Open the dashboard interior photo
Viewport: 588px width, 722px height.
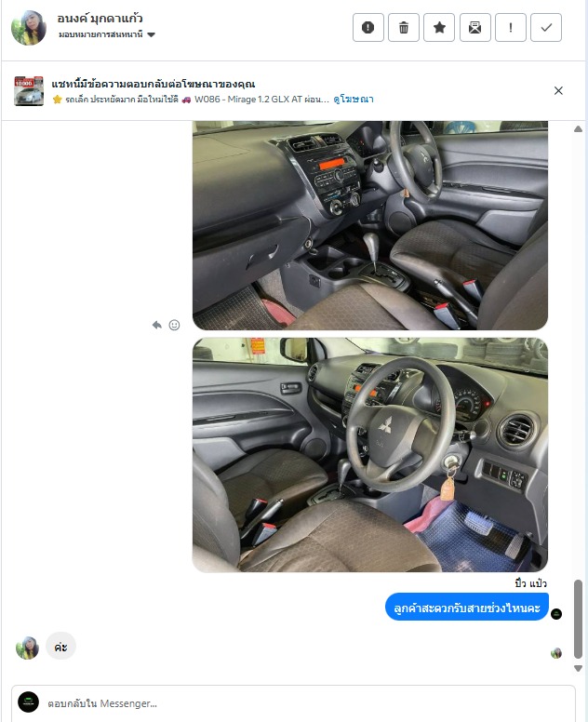coord(370,225)
